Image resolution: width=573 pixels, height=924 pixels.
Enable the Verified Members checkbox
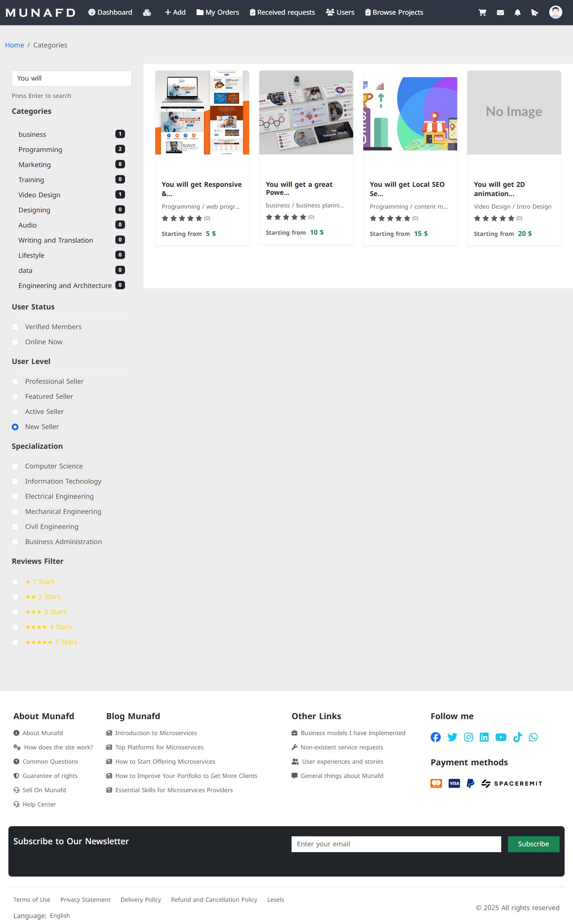click(16, 327)
